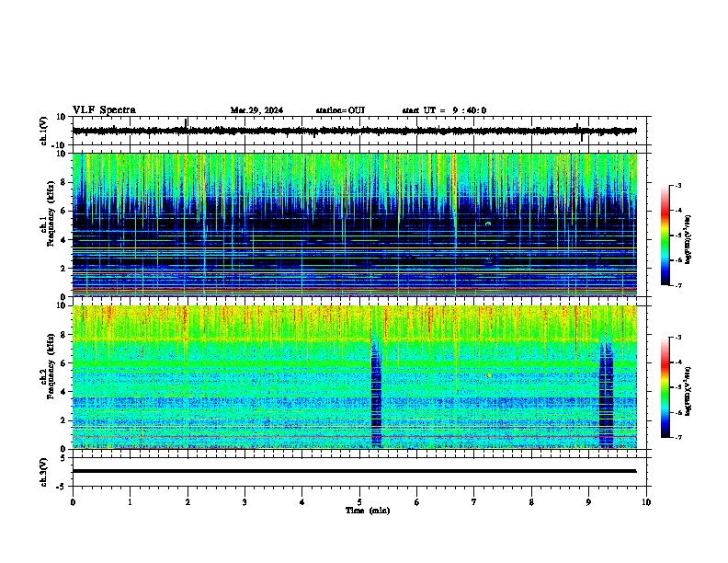This screenshot has height=563, width=728.
Task: Click the upward spike in ch.1 waveform near 2 min
Action: pyautogui.click(x=187, y=122)
